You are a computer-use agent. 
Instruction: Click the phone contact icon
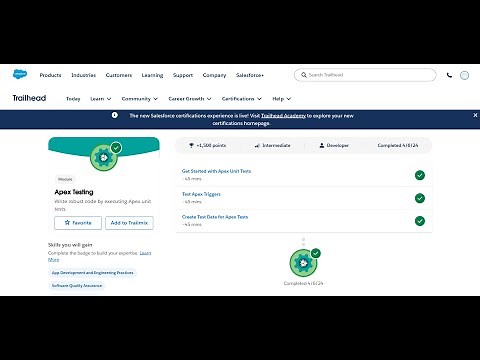(449, 75)
